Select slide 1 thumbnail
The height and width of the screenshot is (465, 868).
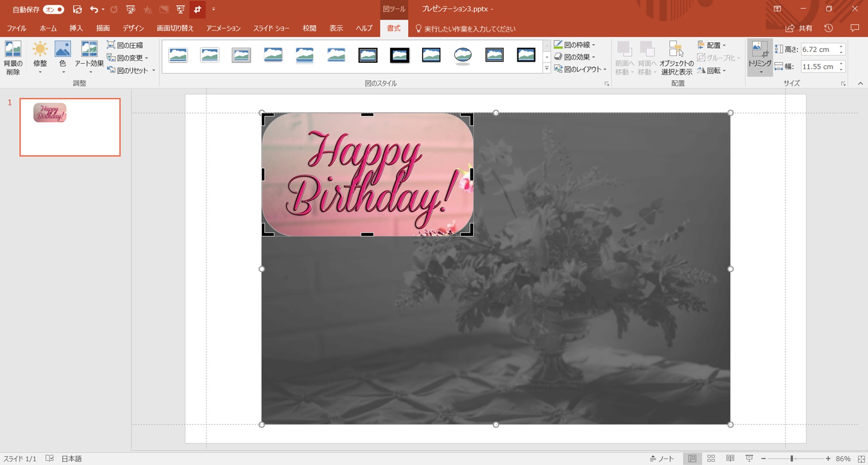(70, 127)
